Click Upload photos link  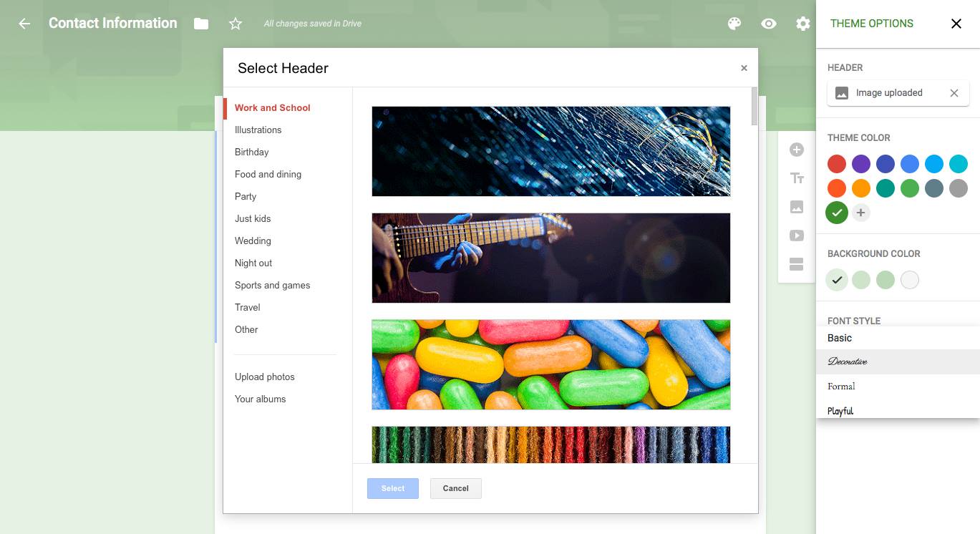click(x=265, y=377)
